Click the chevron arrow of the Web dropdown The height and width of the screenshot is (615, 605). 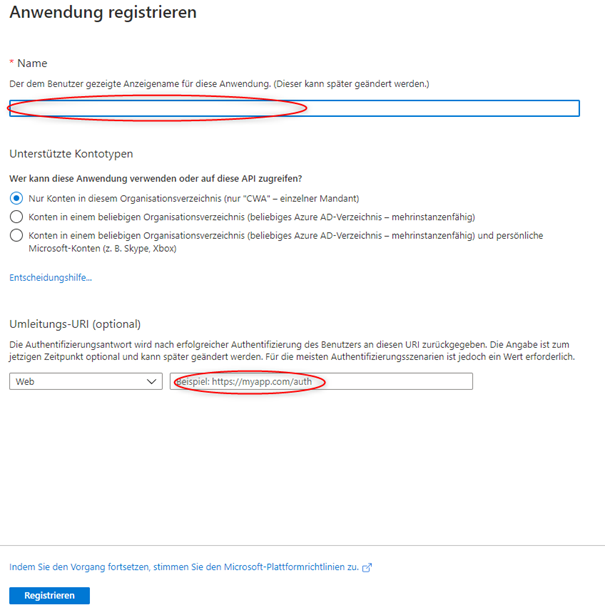pos(152,381)
